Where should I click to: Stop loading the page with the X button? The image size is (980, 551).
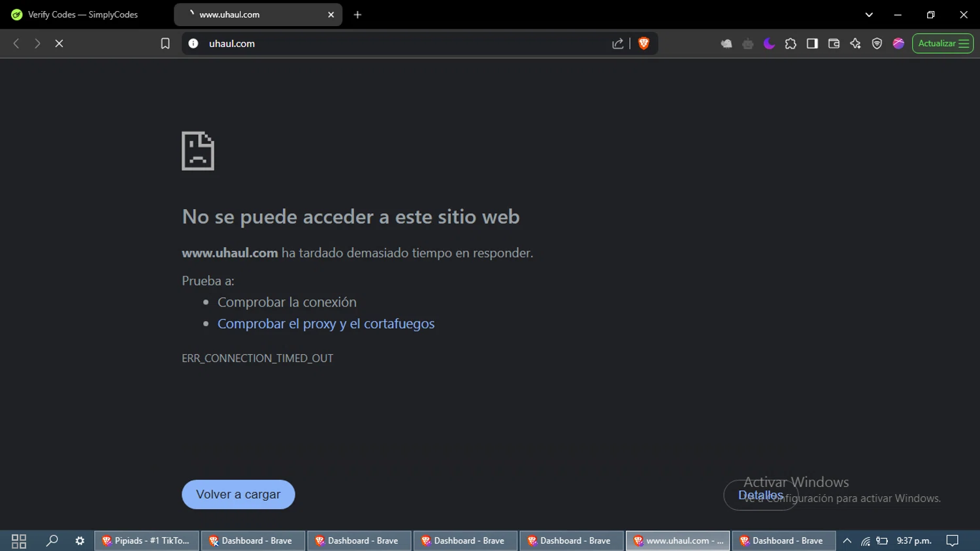click(59, 43)
